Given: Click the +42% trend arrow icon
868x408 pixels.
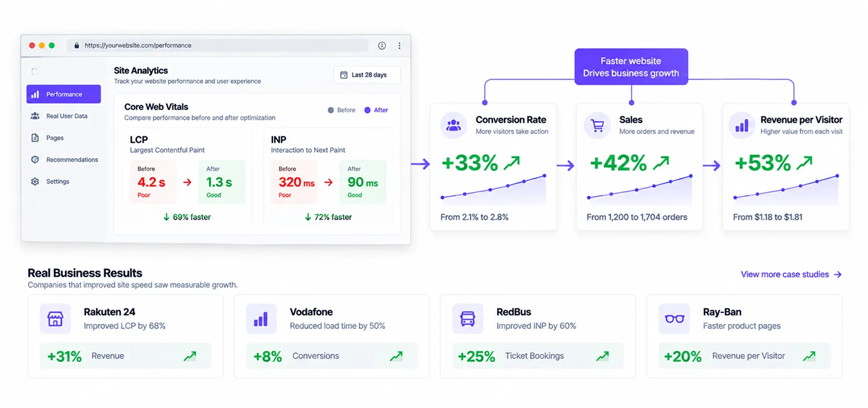Looking at the screenshot, I should [660, 163].
